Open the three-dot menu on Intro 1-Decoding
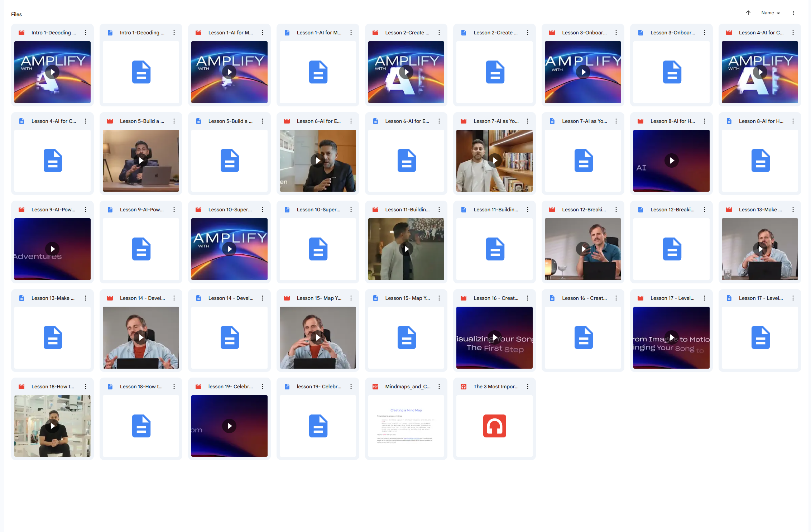The image size is (811, 532). coord(85,32)
